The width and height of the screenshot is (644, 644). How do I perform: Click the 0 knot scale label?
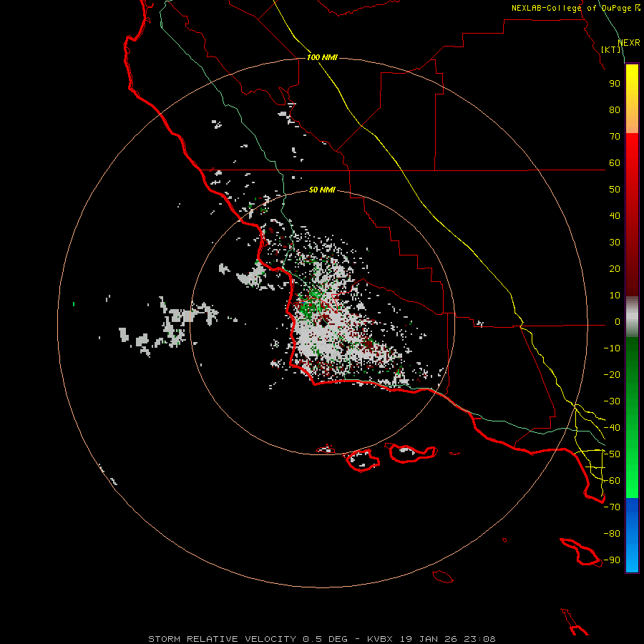point(618,322)
